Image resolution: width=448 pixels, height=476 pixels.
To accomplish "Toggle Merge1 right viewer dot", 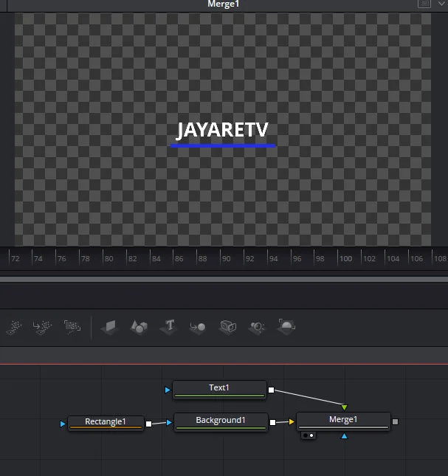I will 311,435.
